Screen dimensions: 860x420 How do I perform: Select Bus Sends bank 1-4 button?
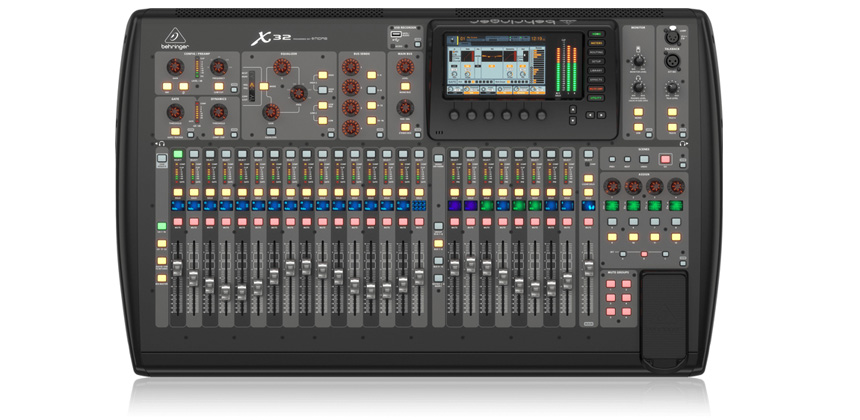point(371,75)
